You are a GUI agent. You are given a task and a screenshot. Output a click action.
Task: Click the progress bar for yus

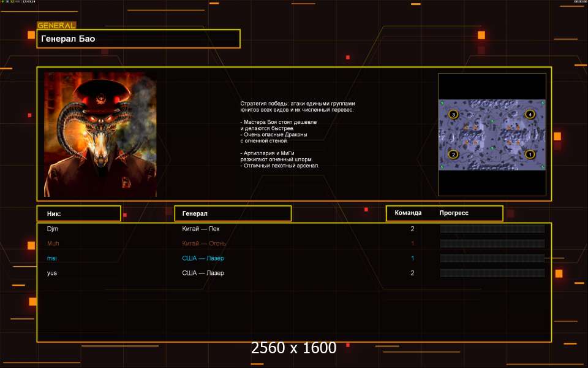tap(492, 273)
